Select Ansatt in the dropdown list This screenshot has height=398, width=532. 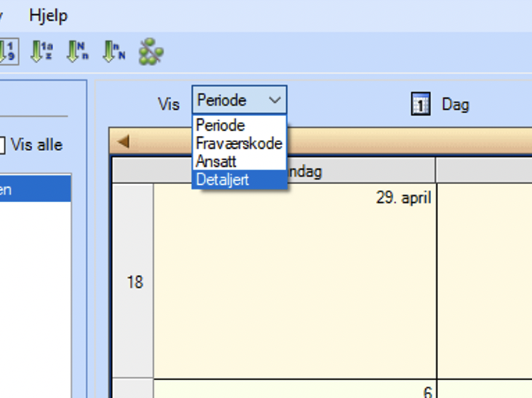[215, 161]
